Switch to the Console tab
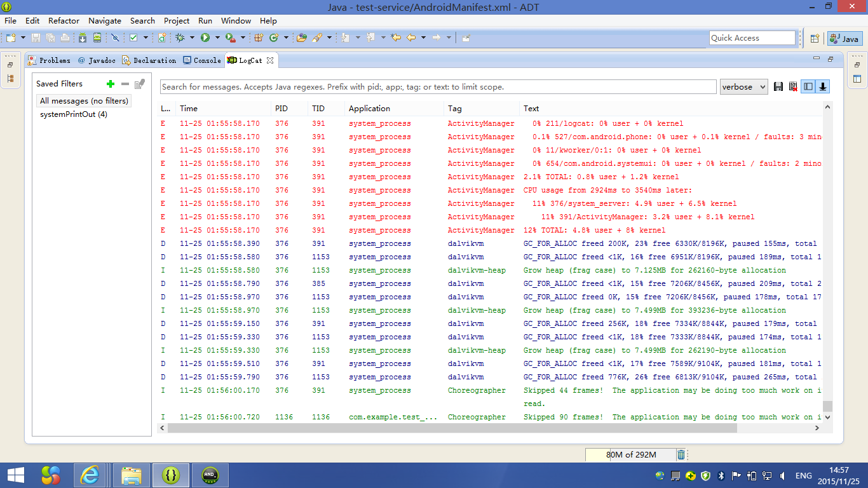Image resolution: width=868 pixels, height=488 pixels. [202, 60]
